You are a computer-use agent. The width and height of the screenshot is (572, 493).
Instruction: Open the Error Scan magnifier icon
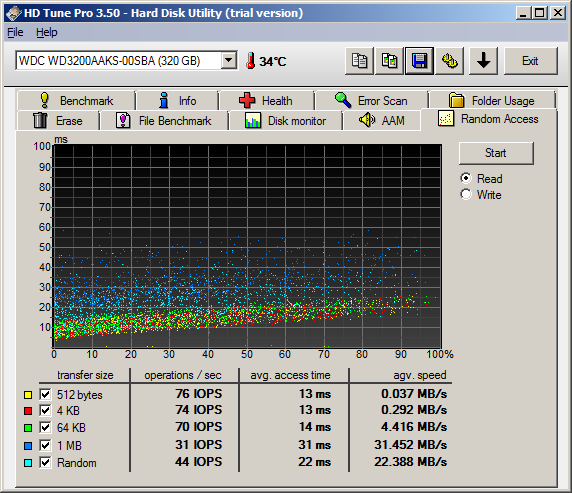tap(343, 100)
